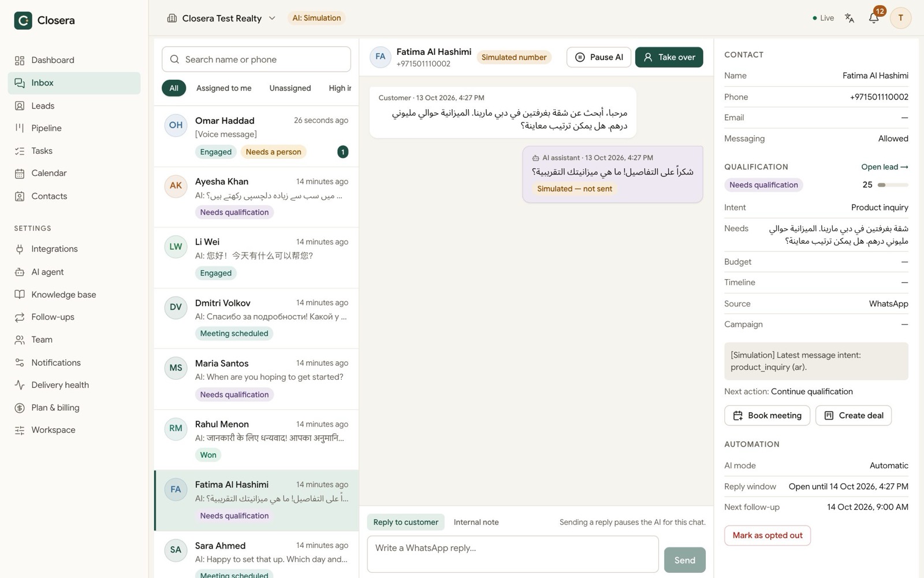The width and height of the screenshot is (924, 578).
Task: Click the Calendar sidebar icon
Action: (x=20, y=173)
